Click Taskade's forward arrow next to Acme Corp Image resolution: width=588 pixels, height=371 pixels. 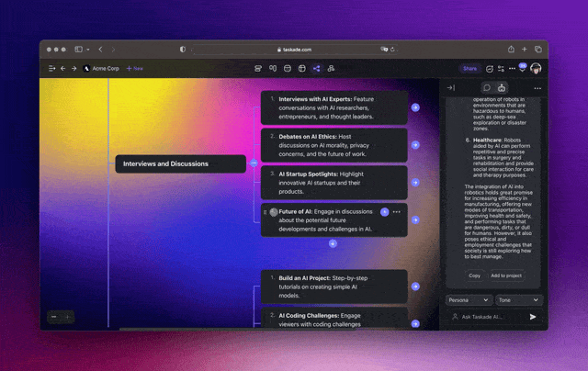click(x=73, y=68)
